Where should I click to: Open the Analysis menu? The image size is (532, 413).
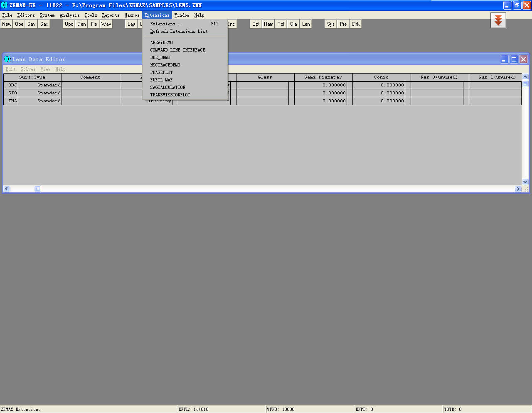point(69,15)
